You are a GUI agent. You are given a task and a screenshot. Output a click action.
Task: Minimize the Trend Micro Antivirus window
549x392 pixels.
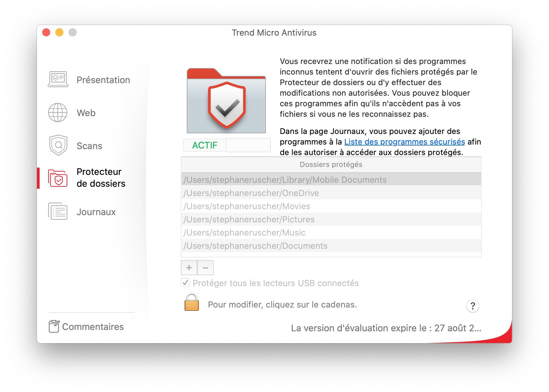[59, 32]
